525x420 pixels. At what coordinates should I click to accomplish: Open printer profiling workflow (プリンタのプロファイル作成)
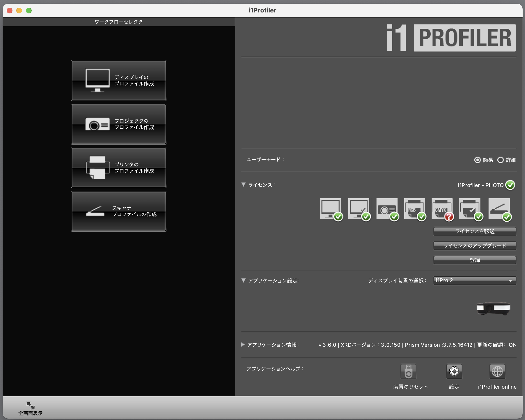(119, 168)
